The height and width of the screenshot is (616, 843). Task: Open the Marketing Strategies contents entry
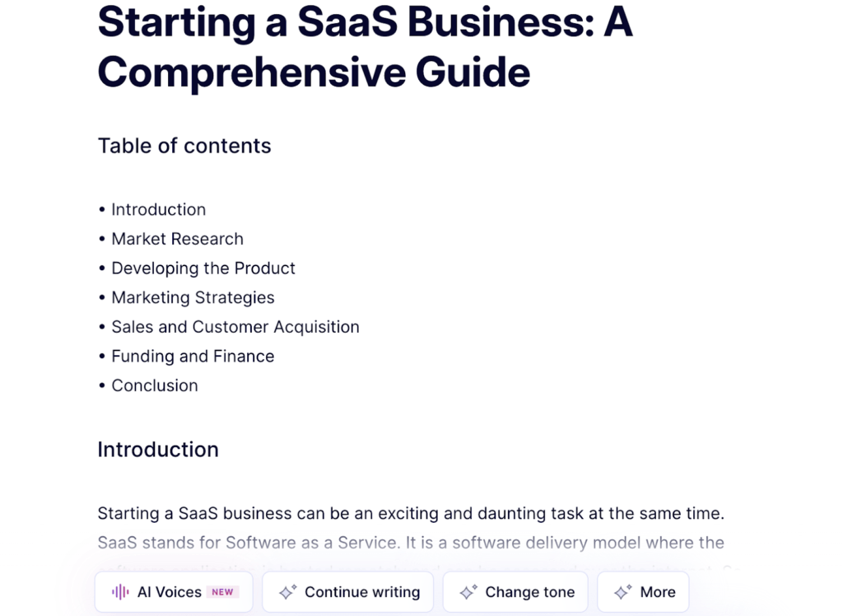[193, 297]
